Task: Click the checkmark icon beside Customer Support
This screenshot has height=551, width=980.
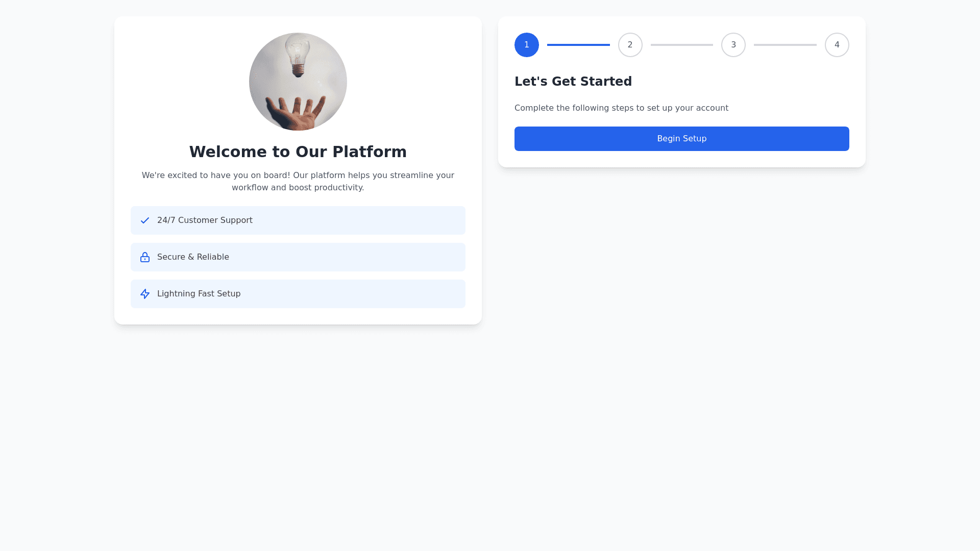Action: point(145,220)
